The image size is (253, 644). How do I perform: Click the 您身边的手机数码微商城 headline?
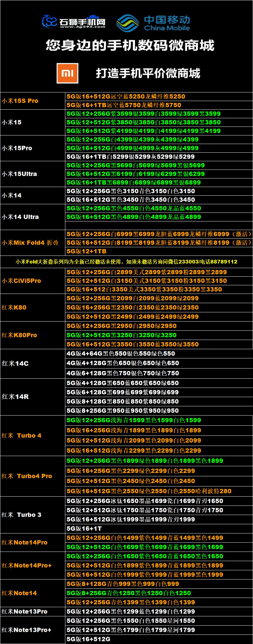(x=130, y=45)
